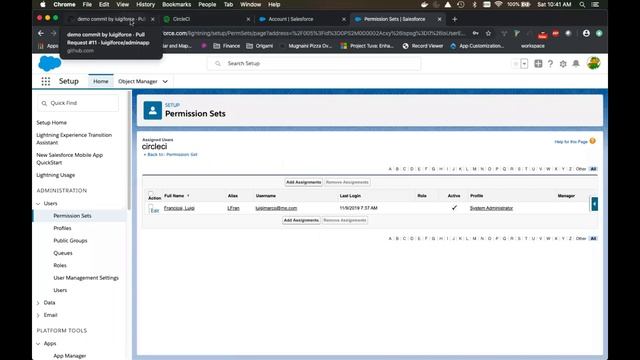The width and height of the screenshot is (640, 360).
Task: Open the App Launcher grid icon
Action: pyautogui.click(x=46, y=81)
